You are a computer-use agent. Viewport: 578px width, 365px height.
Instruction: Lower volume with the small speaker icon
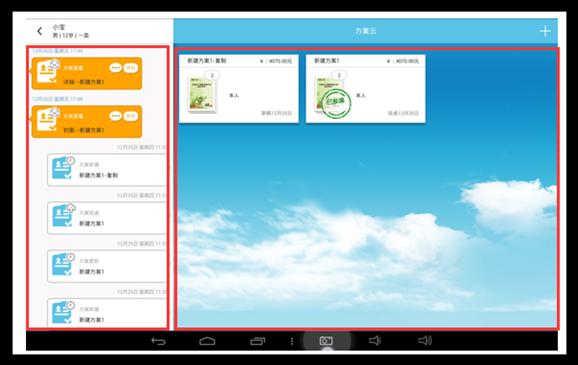375,341
